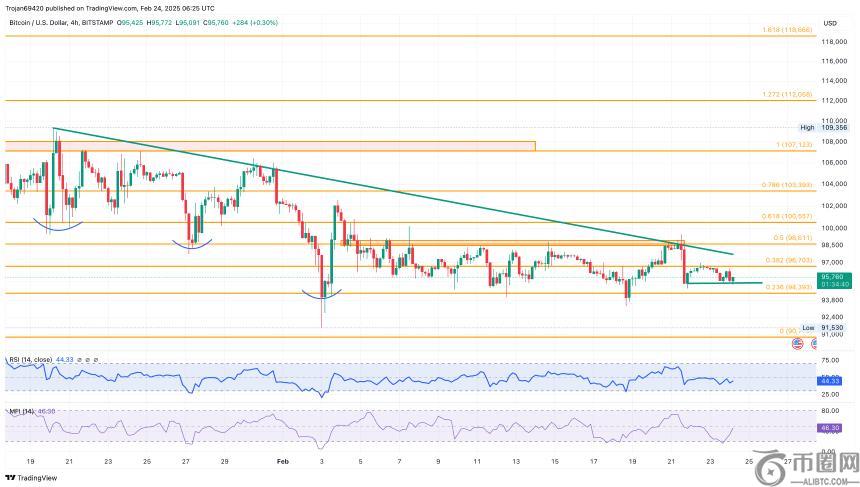Click the MFI value tag 46.30 on axis
Screen dimensions: 860x487
[830, 427]
